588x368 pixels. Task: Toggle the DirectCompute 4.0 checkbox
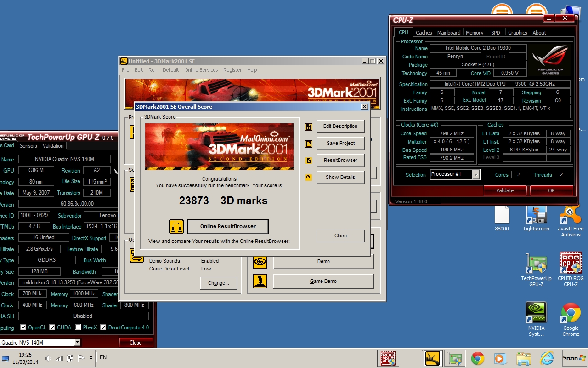click(x=103, y=328)
